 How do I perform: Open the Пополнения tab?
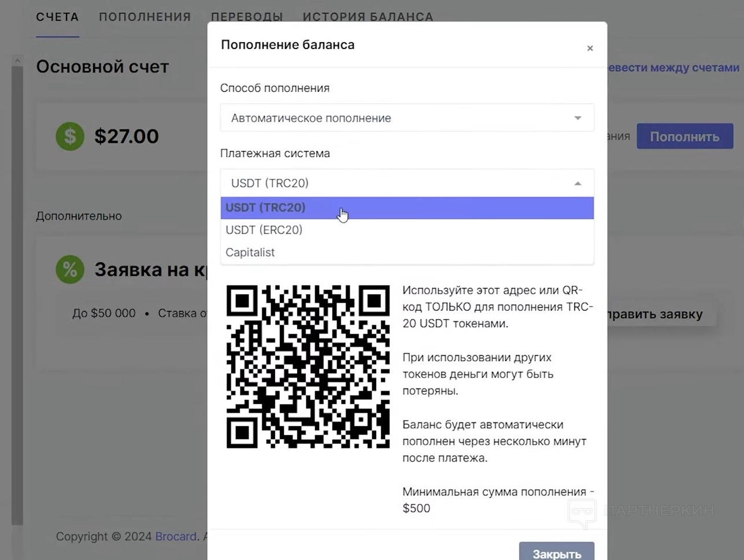click(x=145, y=17)
